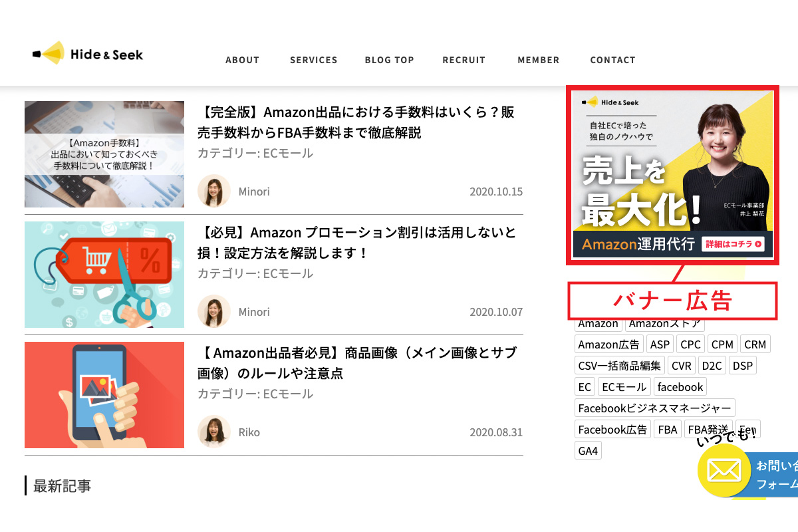The height and width of the screenshot is (532, 798).
Task: Select RECRUIT in the navigation bar
Action: tap(464, 60)
